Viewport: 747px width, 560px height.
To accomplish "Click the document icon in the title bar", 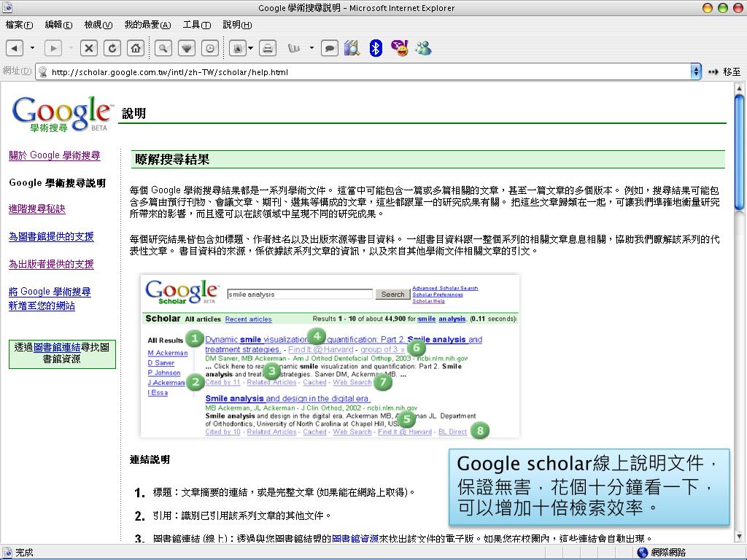I will [x=7, y=7].
